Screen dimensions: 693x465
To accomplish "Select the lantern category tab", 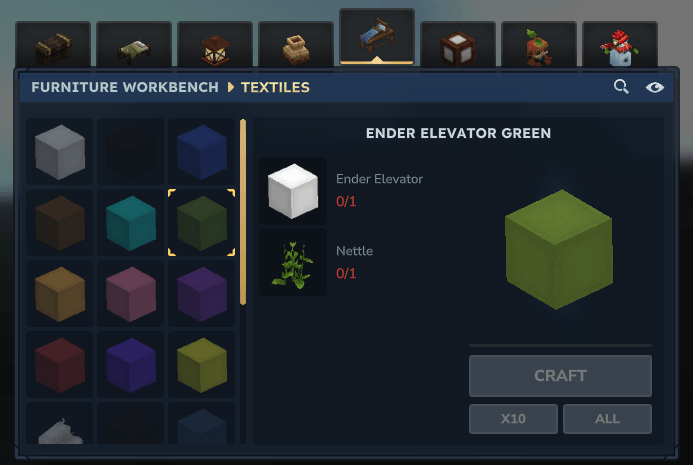I will [x=215, y=44].
